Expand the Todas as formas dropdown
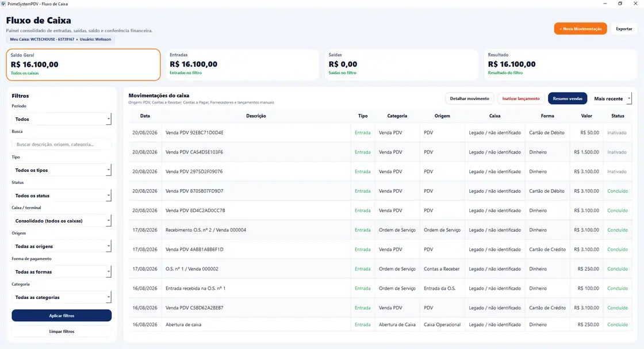This screenshot has height=349, width=644. 62,272
